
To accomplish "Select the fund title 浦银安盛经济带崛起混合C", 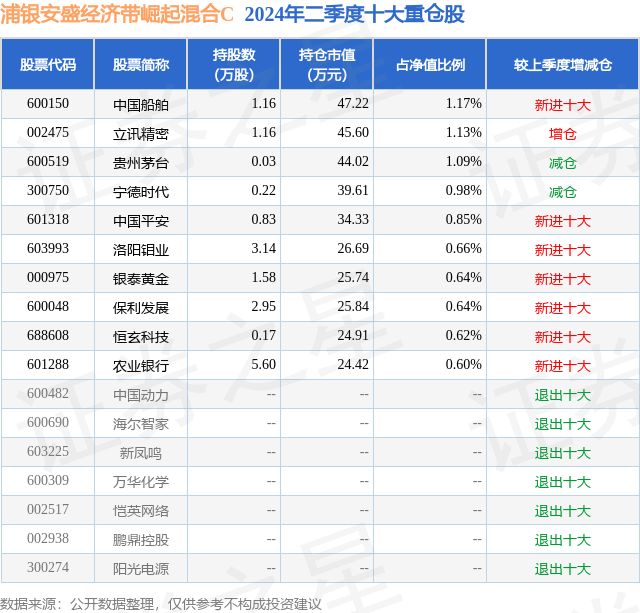I will [x=117, y=14].
